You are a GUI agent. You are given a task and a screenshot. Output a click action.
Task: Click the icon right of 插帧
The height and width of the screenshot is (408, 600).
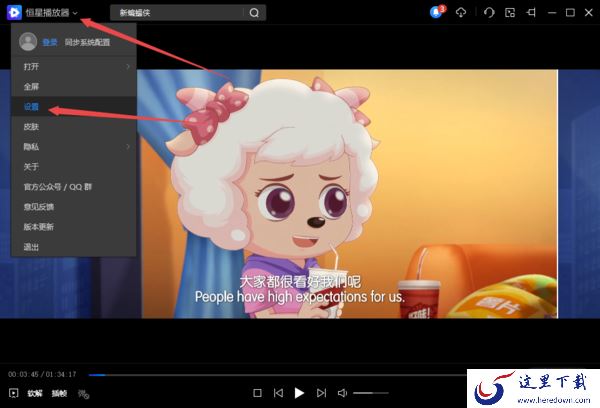pos(83,393)
